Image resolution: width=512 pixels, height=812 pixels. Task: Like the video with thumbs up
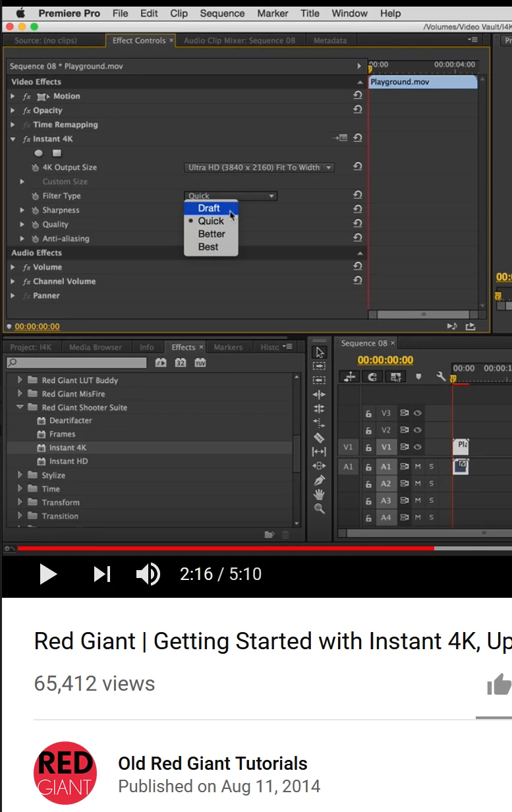(x=499, y=685)
